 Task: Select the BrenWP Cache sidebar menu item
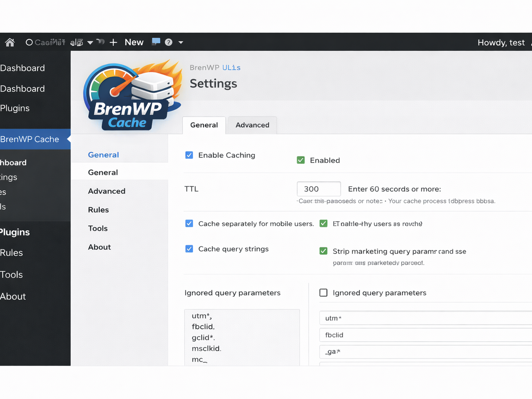(31, 139)
